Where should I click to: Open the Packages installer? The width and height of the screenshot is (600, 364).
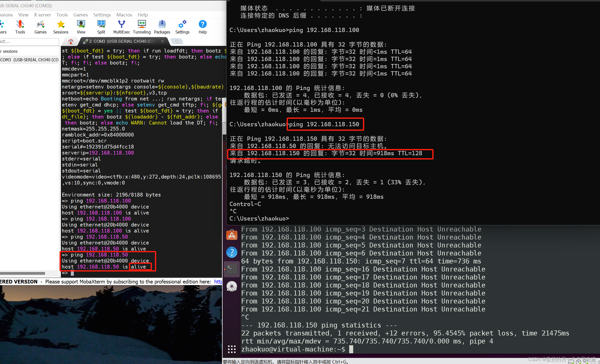pos(162,27)
